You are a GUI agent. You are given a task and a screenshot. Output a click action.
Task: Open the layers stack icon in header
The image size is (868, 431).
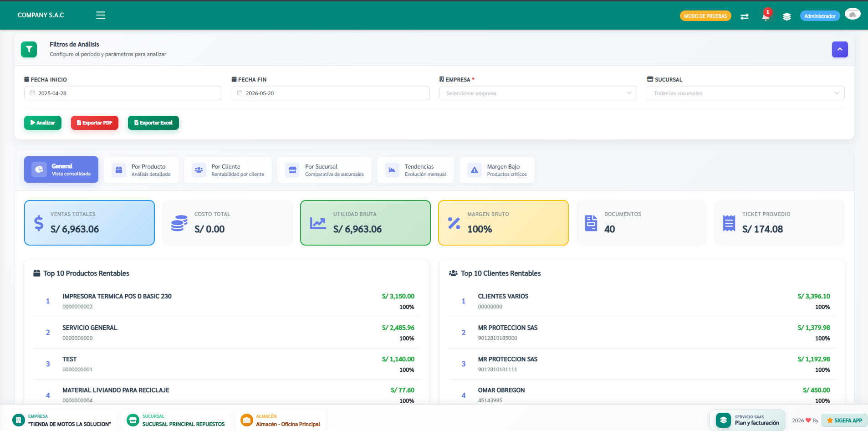click(786, 16)
